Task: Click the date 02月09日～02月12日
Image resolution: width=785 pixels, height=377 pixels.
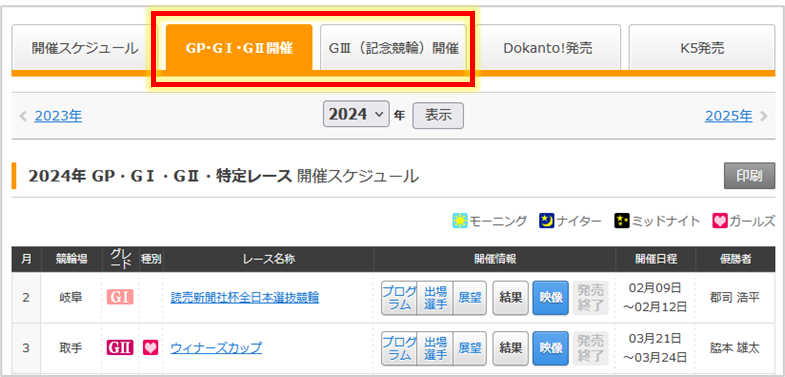Action: [x=655, y=297]
